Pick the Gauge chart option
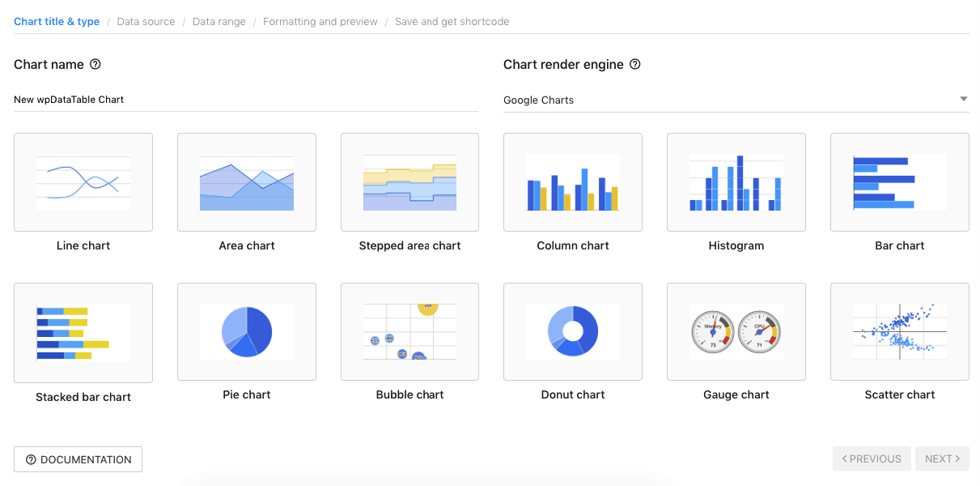This screenshot has width=980, height=486. (x=736, y=331)
